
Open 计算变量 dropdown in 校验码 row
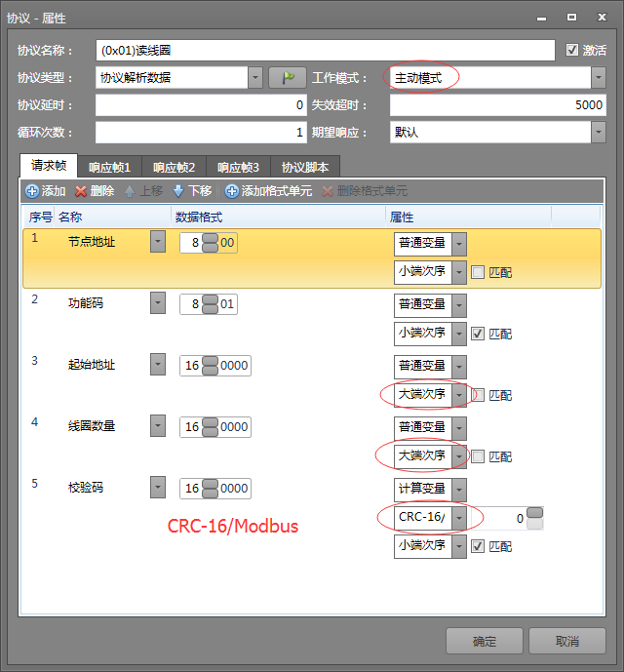click(459, 490)
